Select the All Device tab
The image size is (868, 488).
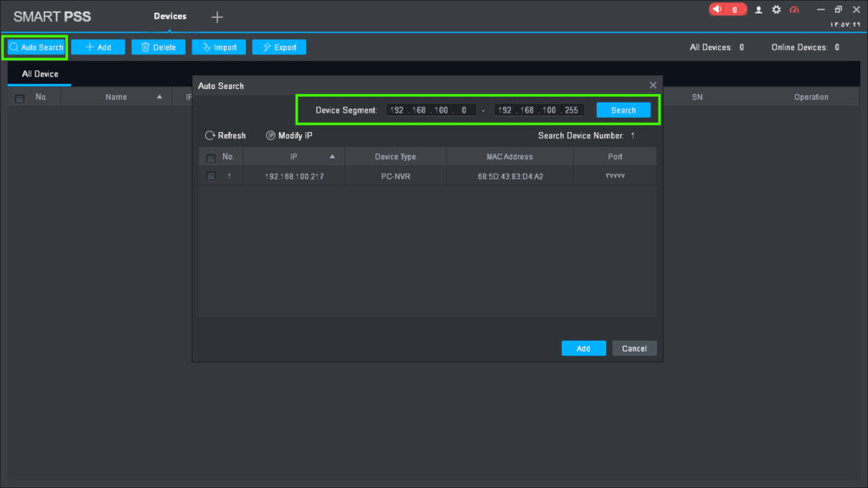pos(40,75)
